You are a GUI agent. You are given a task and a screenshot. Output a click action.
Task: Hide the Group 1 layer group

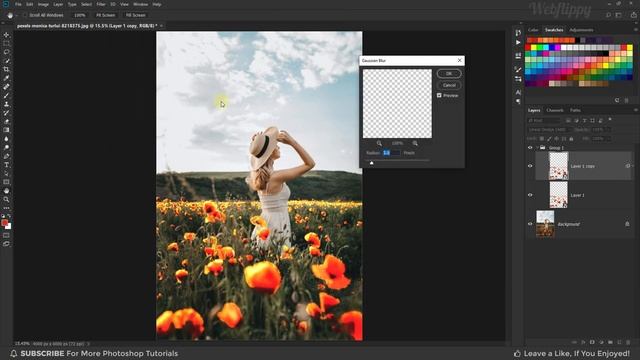point(530,148)
